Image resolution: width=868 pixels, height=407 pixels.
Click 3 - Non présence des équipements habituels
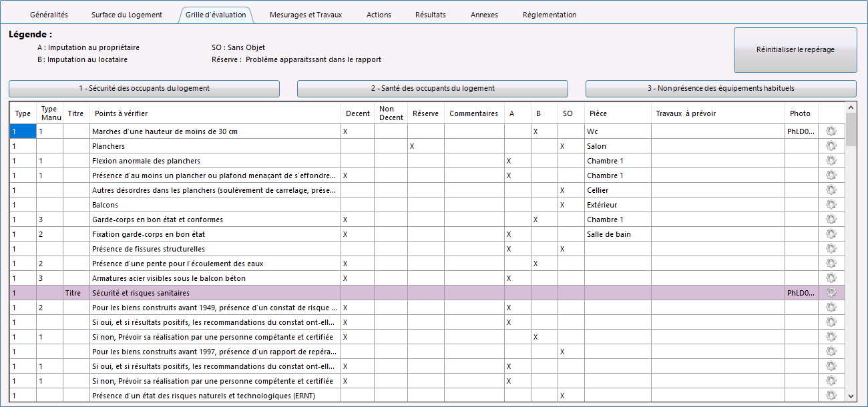[721, 88]
